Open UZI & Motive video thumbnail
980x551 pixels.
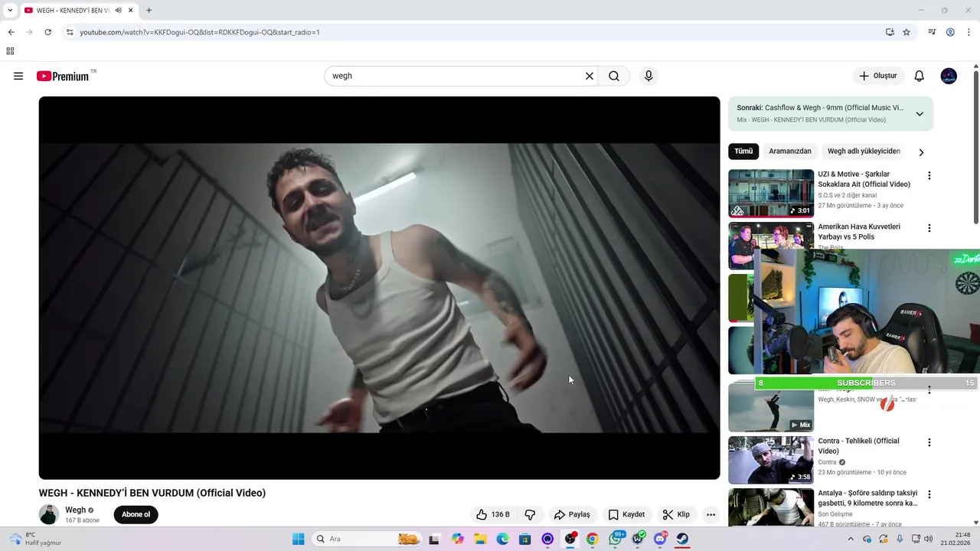click(x=771, y=194)
